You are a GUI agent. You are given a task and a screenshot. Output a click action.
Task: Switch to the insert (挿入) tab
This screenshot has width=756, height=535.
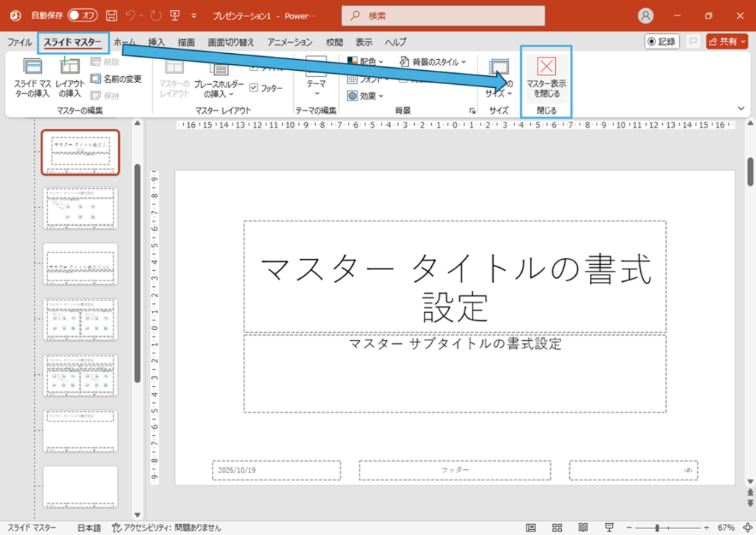click(x=157, y=42)
